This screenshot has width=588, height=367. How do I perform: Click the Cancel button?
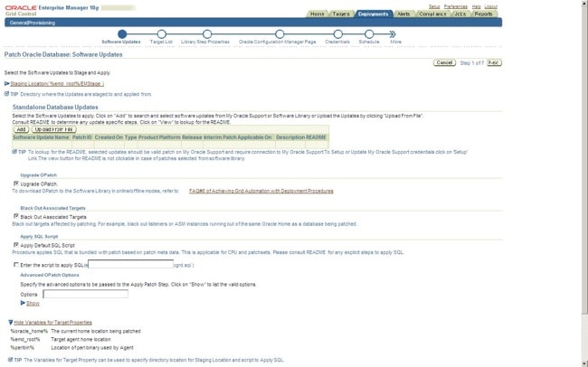coord(444,62)
